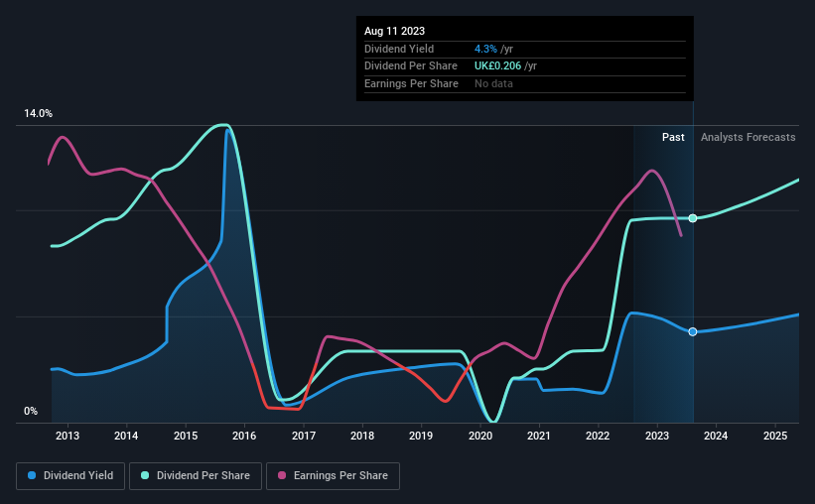Click the Analysts Forecasts label
The height and width of the screenshot is (504, 815).
[747, 137]
